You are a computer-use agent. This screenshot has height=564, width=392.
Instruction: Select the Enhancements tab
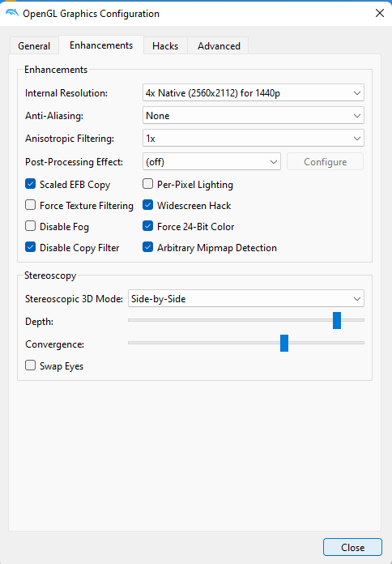tap(101, 45)
